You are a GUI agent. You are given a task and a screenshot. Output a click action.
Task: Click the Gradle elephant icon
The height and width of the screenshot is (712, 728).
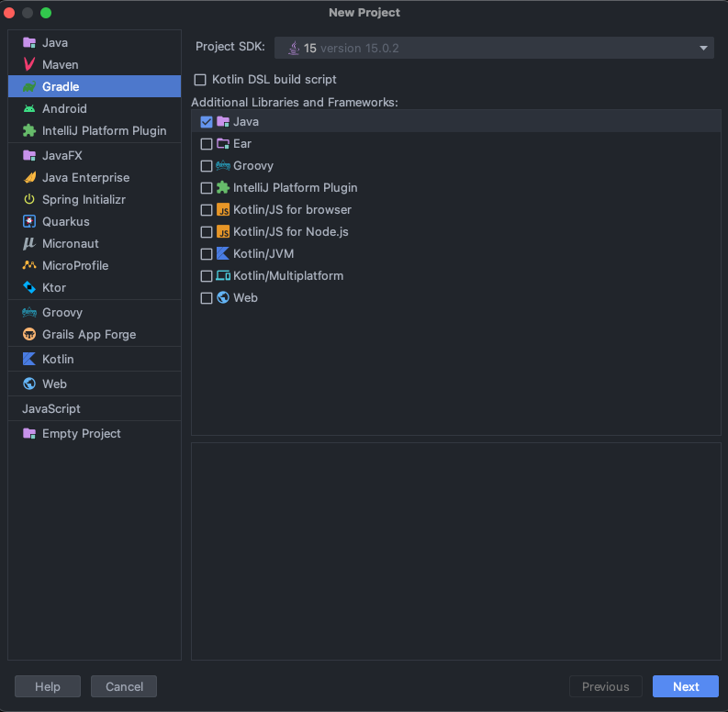click(29, 87)
